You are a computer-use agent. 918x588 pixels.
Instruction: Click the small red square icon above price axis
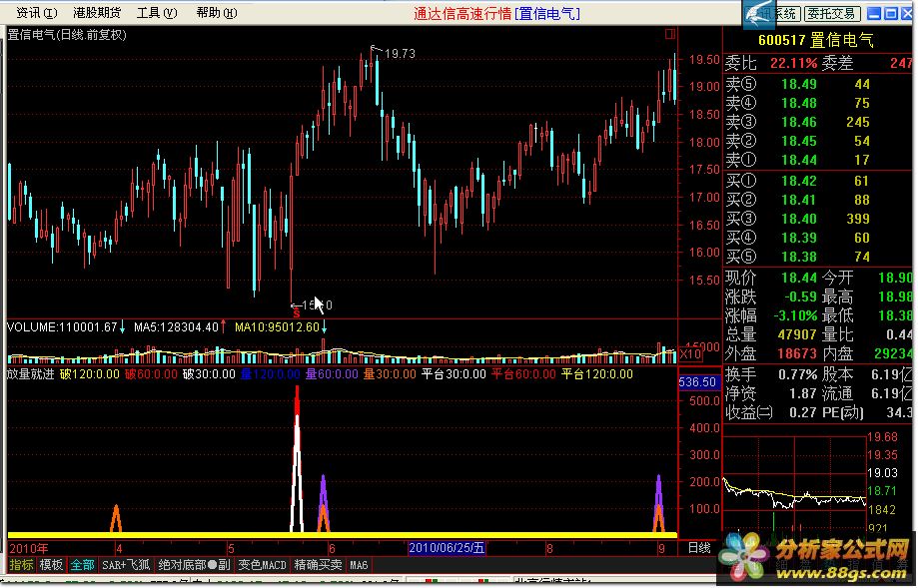pos(670,34)
